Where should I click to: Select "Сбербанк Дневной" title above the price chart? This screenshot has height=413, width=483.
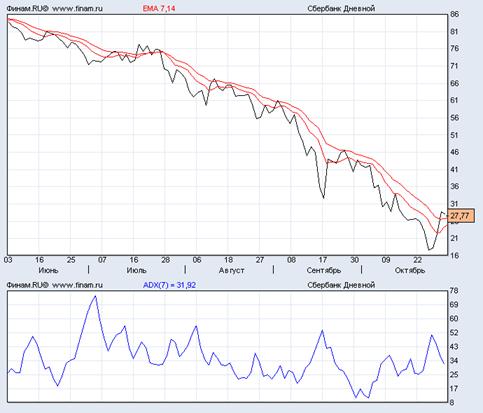click(x=341, y=9)
